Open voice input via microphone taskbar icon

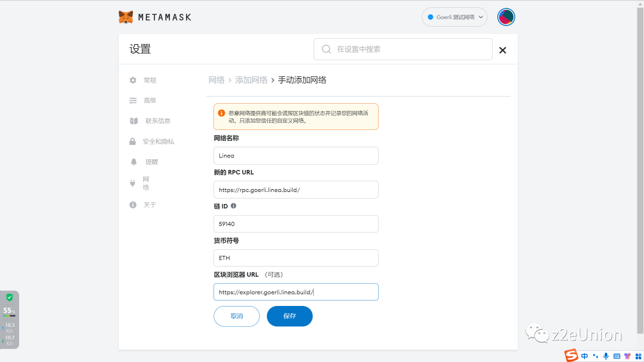(x=606, y=355)
